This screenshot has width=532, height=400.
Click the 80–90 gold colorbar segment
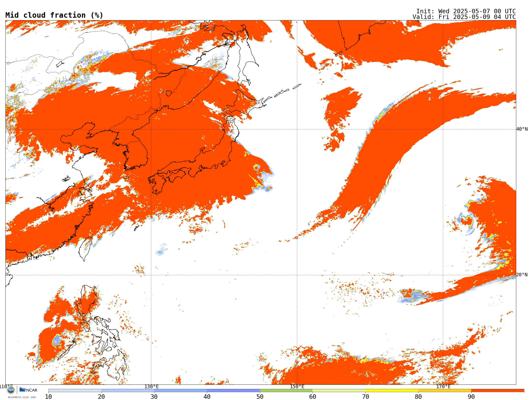(x=445, y=391)
